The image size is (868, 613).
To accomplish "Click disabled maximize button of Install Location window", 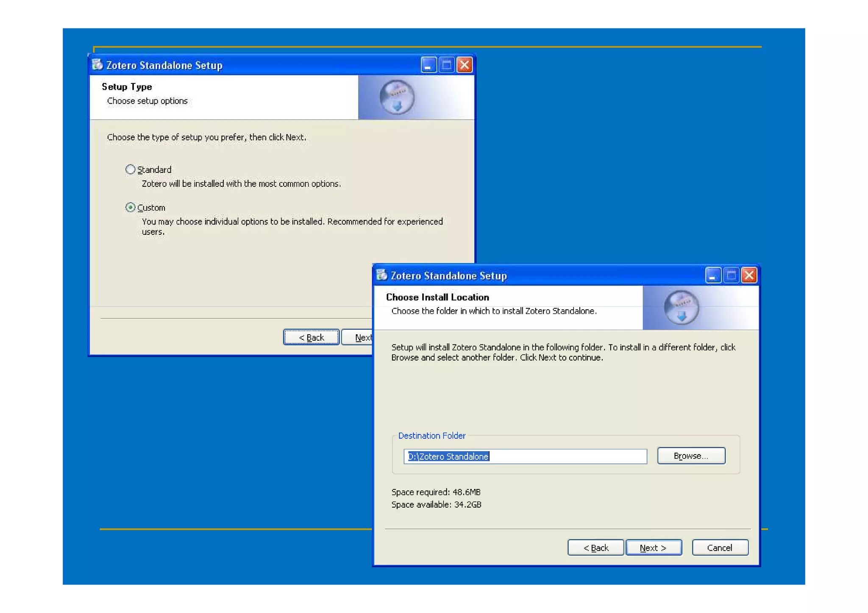I will point(731,275).
